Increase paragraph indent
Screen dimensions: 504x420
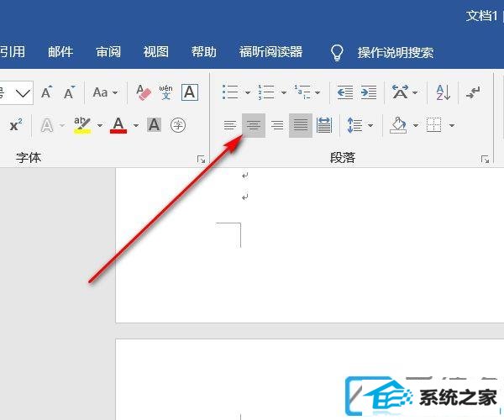point(369,92)
